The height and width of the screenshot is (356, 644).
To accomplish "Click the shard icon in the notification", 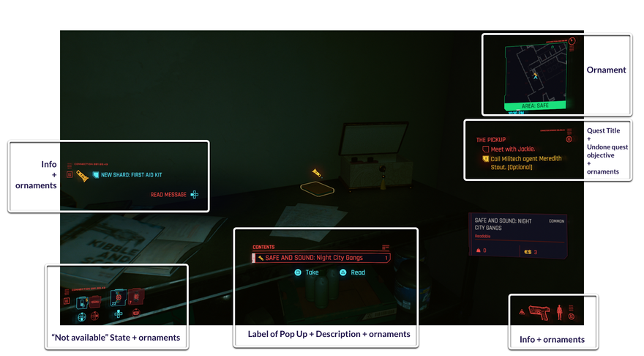I will pos(83,176).
